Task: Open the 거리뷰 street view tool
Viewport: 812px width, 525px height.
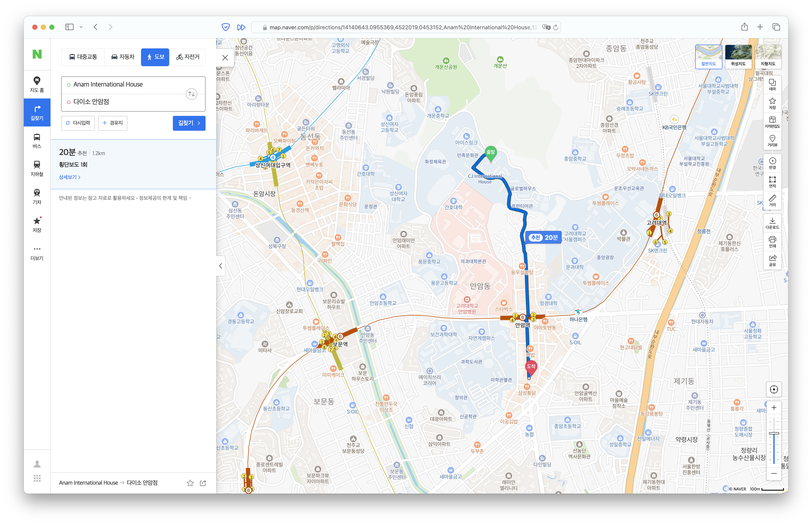Action: [x=772, y=140]
